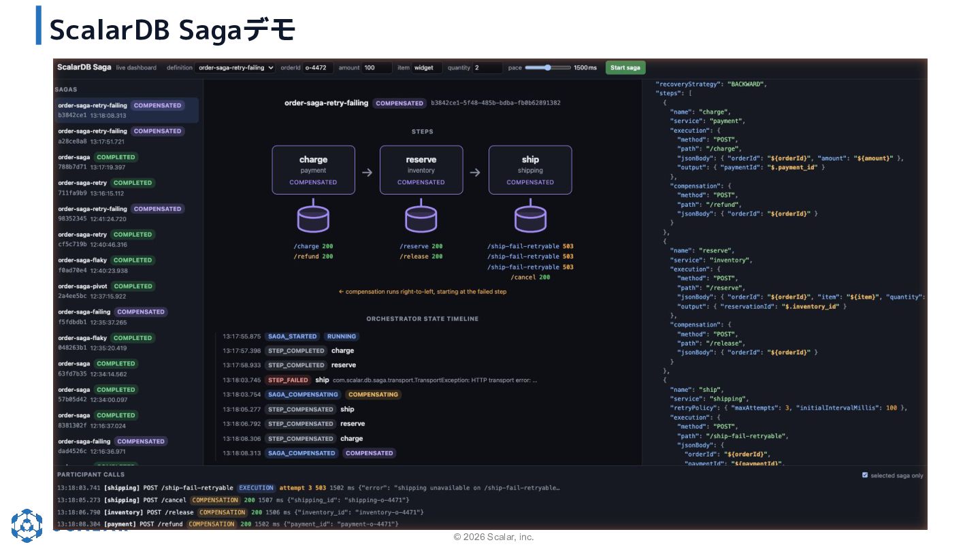This screenshot has width=980, height=551.
Task: Click the SAGA_STARTED timeline entry
Action: tap(292, 336)
